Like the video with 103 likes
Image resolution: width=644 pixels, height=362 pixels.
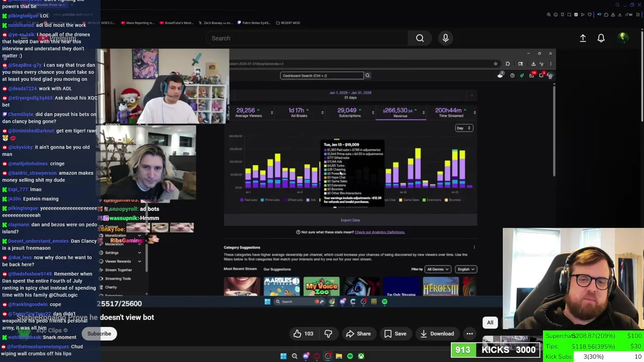[303, 333]
